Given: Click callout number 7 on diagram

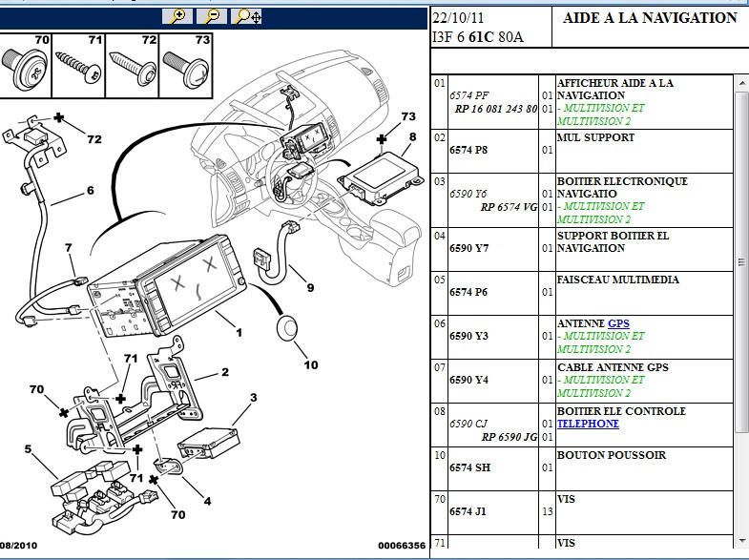Looking at the screenshot, I should (69, 248).
